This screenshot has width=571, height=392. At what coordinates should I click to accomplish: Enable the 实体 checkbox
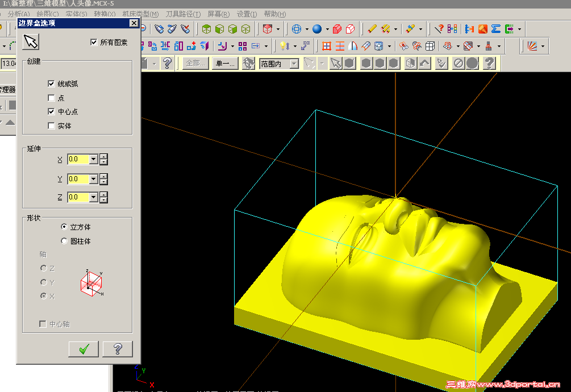51,126
